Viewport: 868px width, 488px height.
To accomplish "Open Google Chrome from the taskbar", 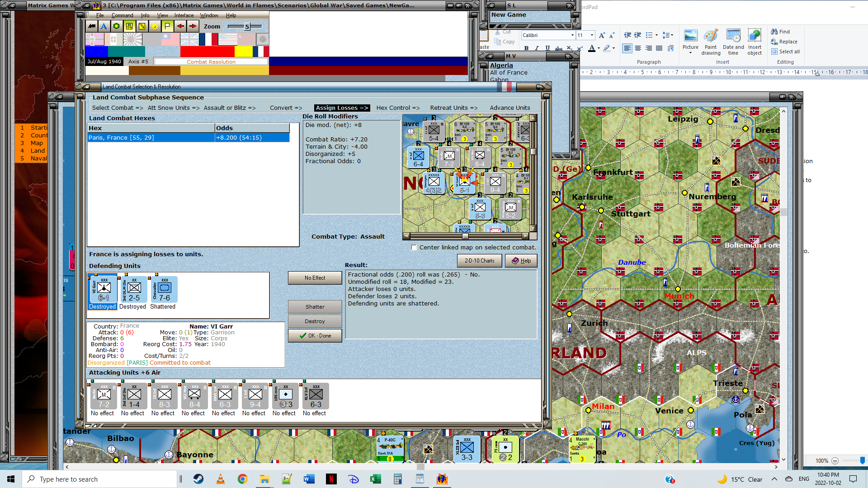I will coord(242,479).
